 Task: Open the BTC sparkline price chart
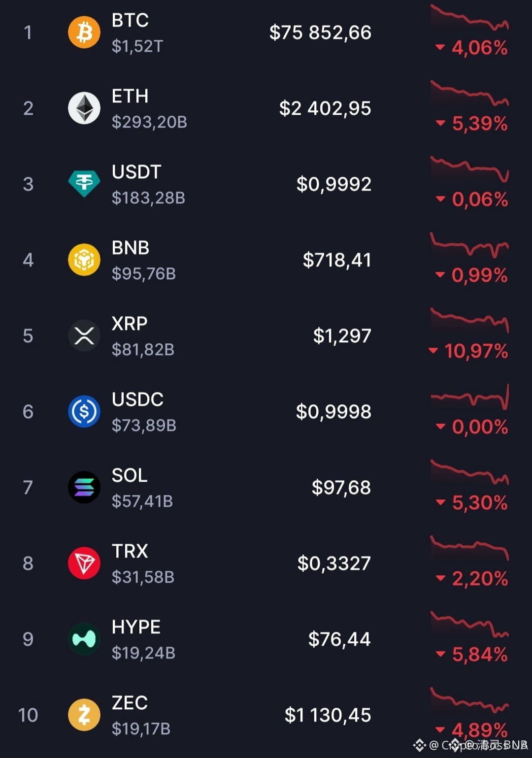point(469,18)
